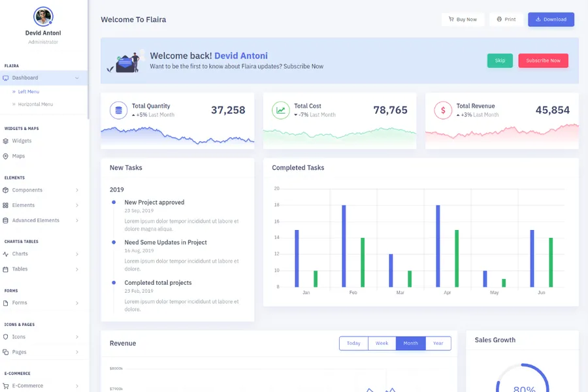Click the Download button
Viewport: 588px width, 392px height.
551,20
